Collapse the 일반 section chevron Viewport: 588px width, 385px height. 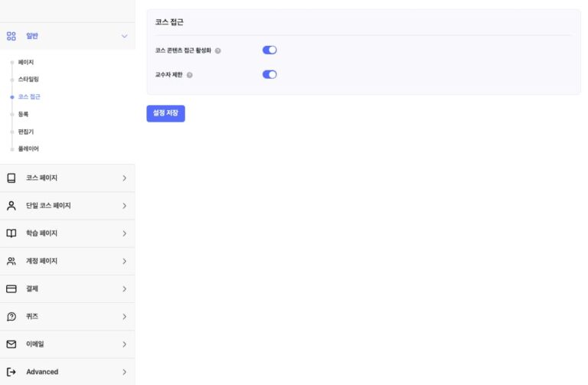(124, 36)
